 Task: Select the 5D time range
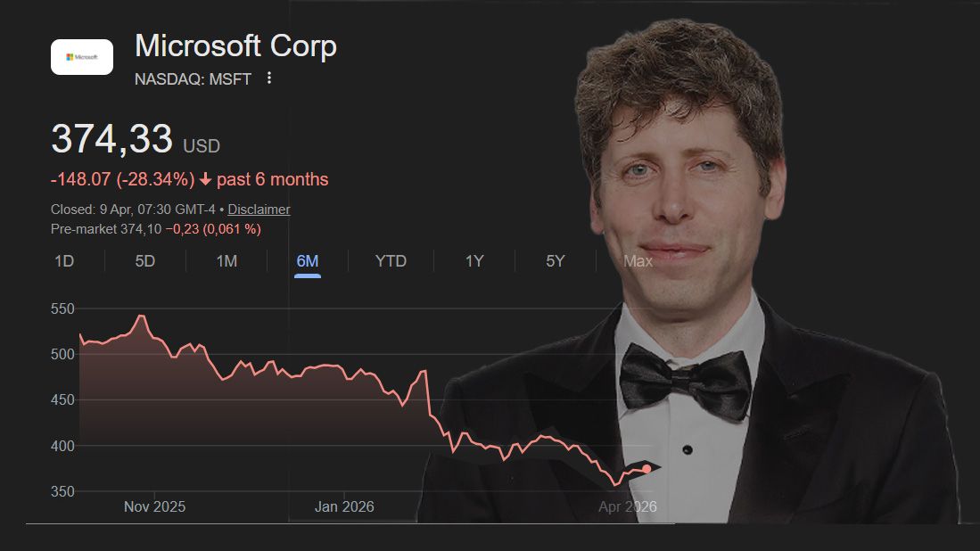pyautogui.click(x=144, y=261)
